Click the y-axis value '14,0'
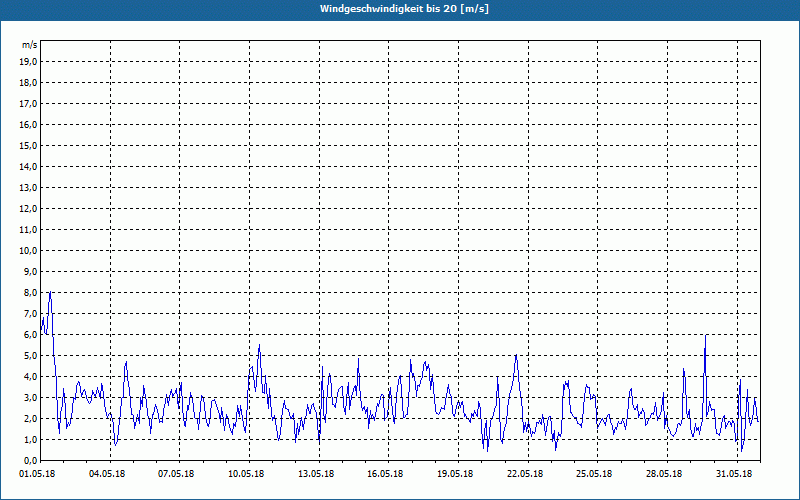800x500 pixels. [28, 166]
